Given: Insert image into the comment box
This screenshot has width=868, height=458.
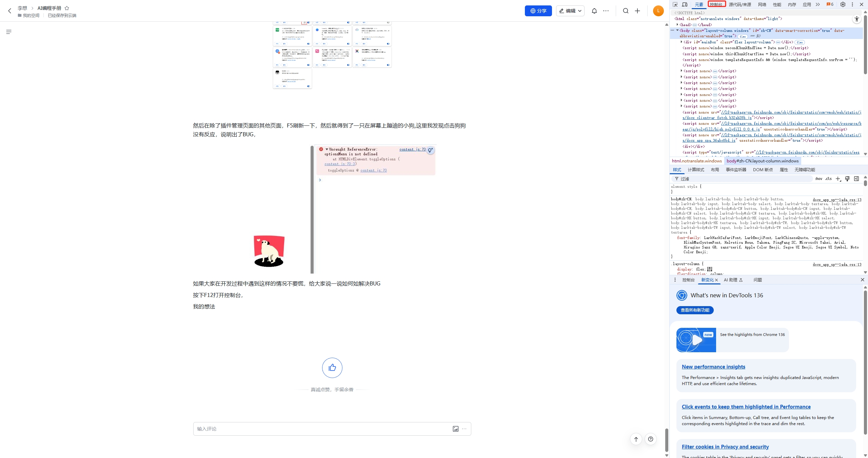Looking at the screenshot, I should [456, 429].
